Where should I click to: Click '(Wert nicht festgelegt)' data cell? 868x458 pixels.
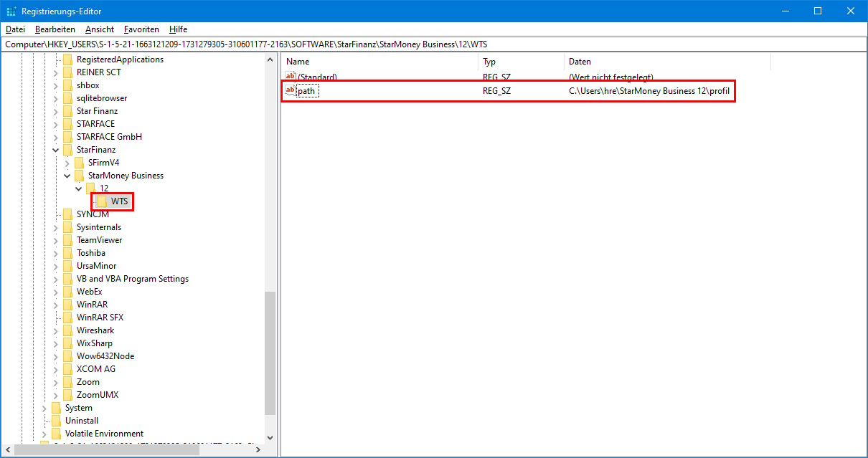(610, 77)
